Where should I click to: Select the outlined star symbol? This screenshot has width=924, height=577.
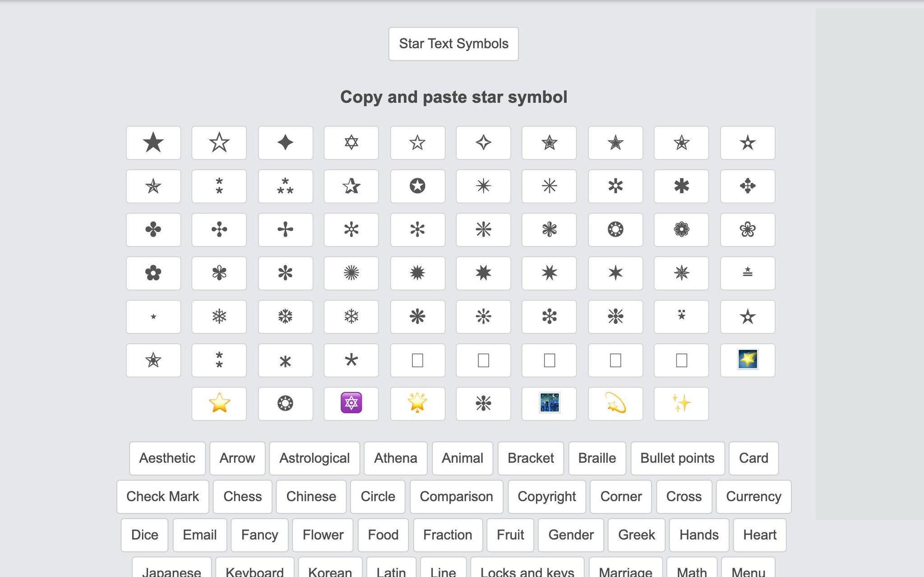click(x=219, y=142)
